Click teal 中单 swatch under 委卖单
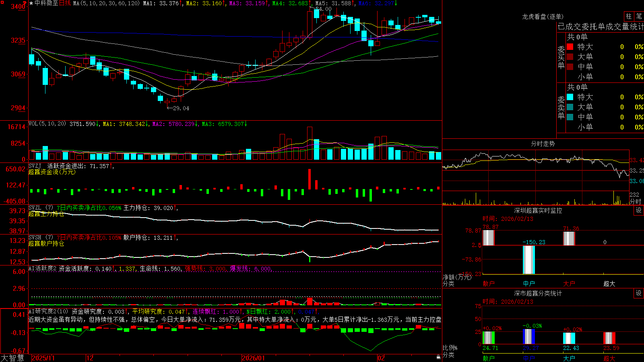This screenshot has height=362, width=644. pos(570,117)
